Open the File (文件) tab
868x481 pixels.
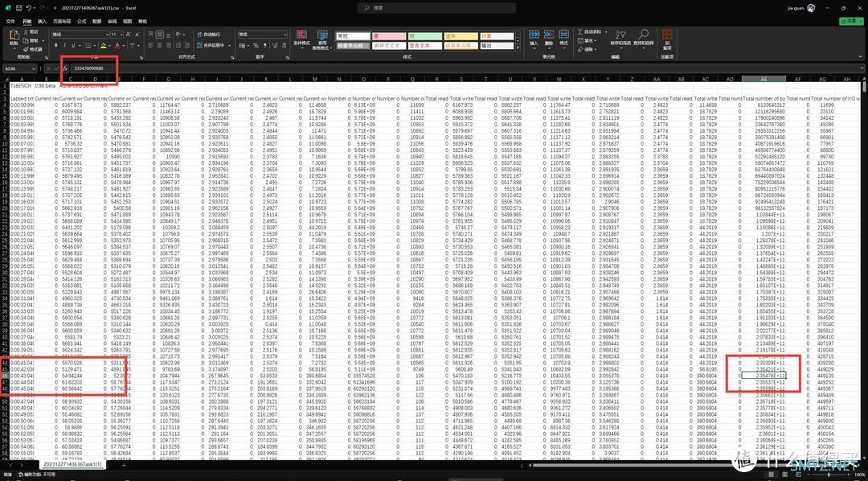pyautogui.click(x=10, y=21)
